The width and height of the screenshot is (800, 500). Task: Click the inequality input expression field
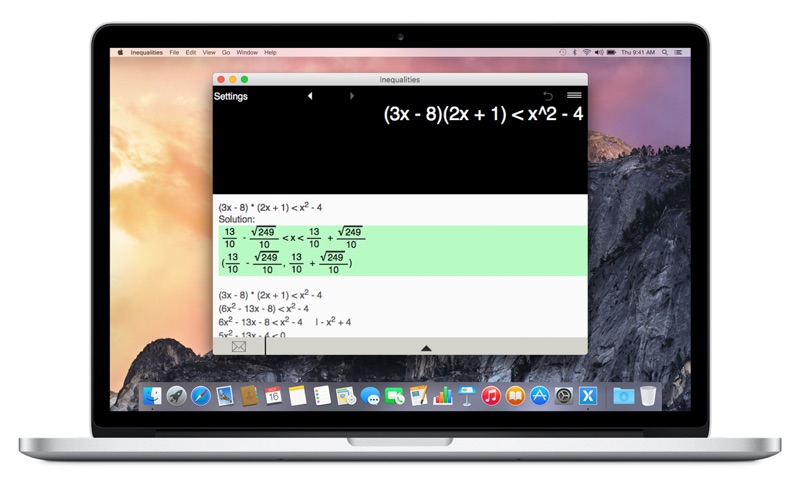click(x=483, y=114)
